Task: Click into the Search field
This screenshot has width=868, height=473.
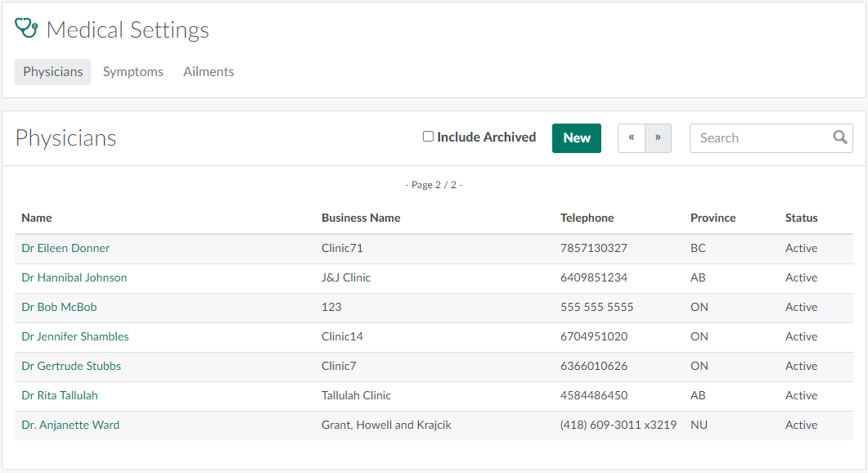Action: click(x=759, y=138)
